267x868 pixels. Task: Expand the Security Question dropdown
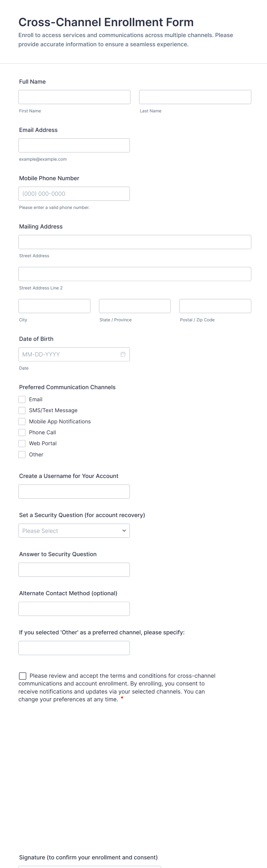(x=74, y=530)
